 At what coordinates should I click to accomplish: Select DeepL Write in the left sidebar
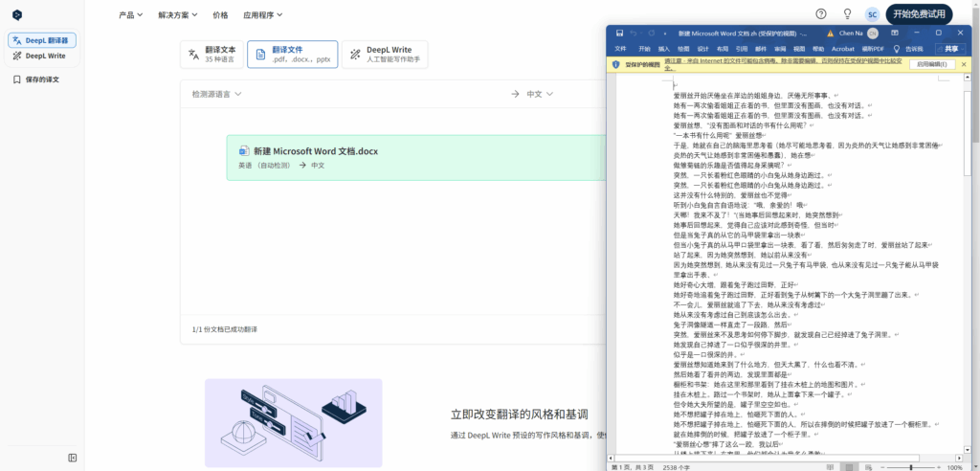coord(39,56)
